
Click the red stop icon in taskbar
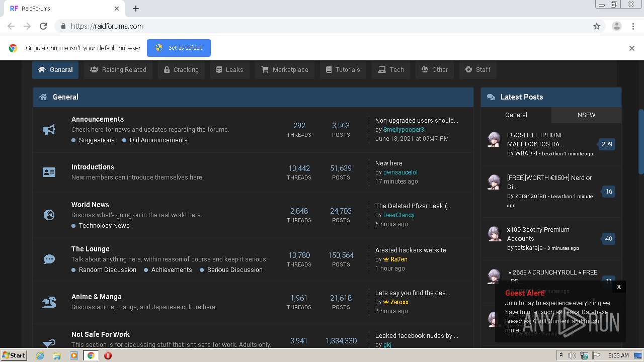[108, 355]
